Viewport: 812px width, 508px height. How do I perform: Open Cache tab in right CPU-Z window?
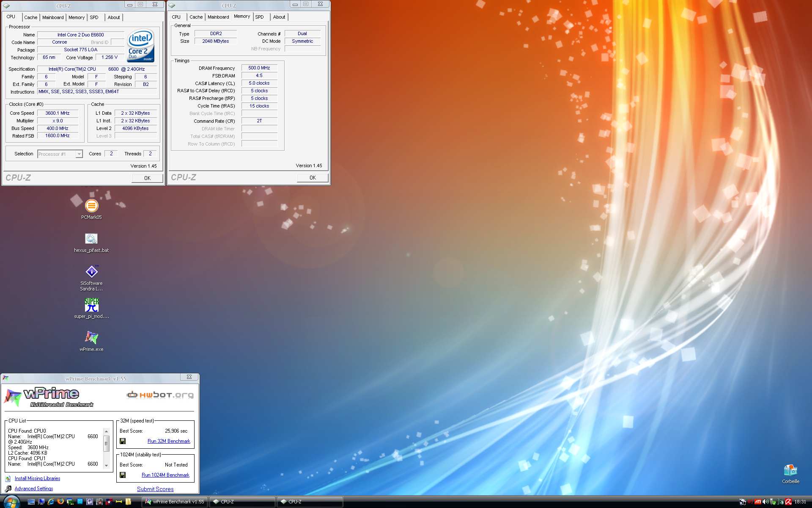click(x=196, y=17)
